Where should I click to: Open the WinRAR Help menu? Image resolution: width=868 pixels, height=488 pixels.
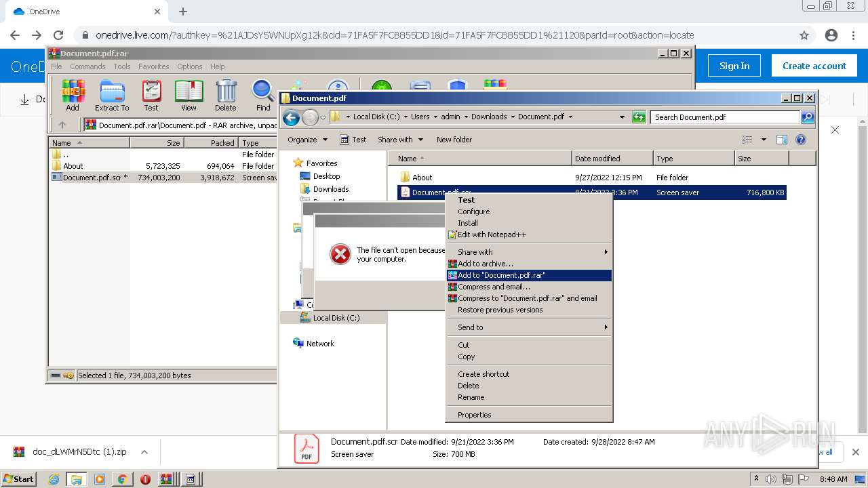click(217, 66)
